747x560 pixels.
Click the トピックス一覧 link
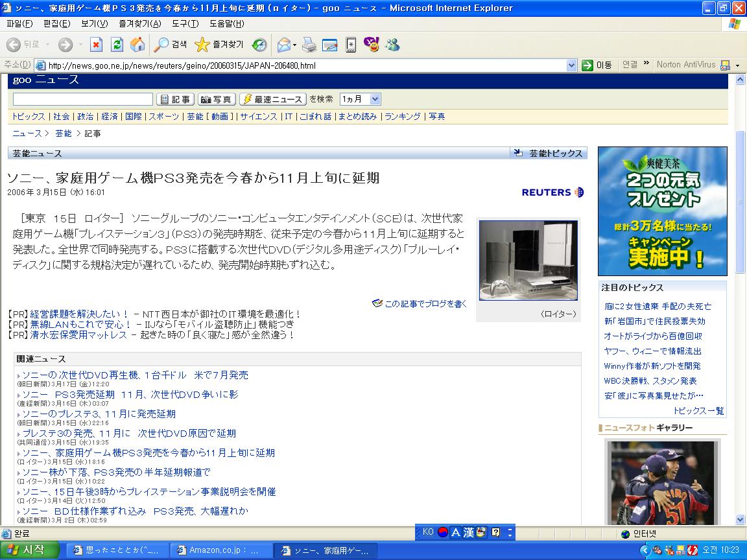point(698,411)
